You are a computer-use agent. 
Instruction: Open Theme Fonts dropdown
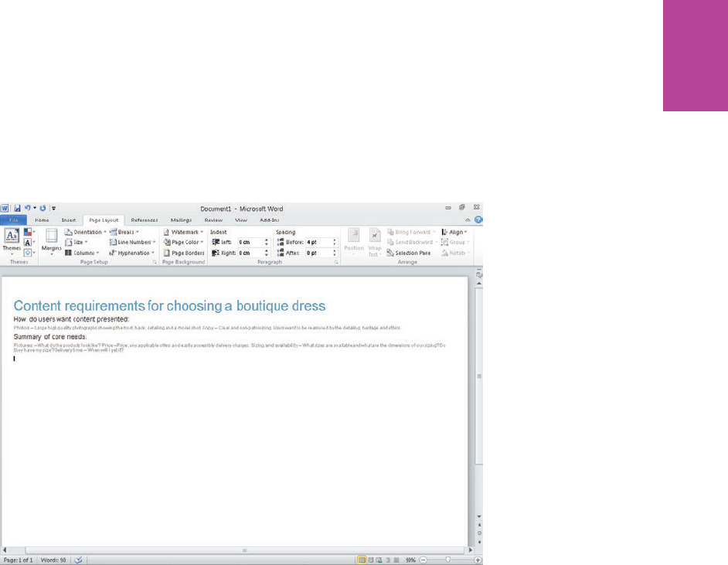(x=29, y=243)
